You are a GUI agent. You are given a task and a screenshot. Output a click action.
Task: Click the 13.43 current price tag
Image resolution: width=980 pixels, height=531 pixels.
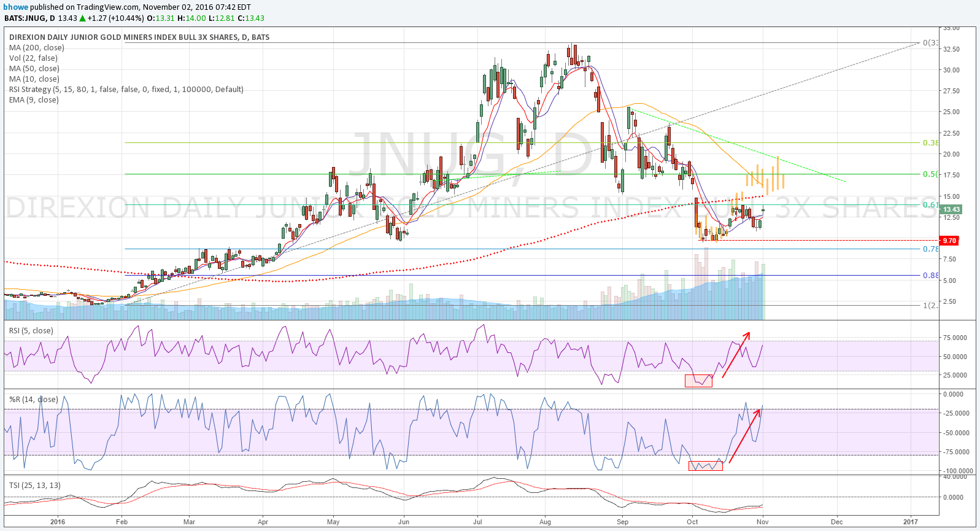coord(951,209)
